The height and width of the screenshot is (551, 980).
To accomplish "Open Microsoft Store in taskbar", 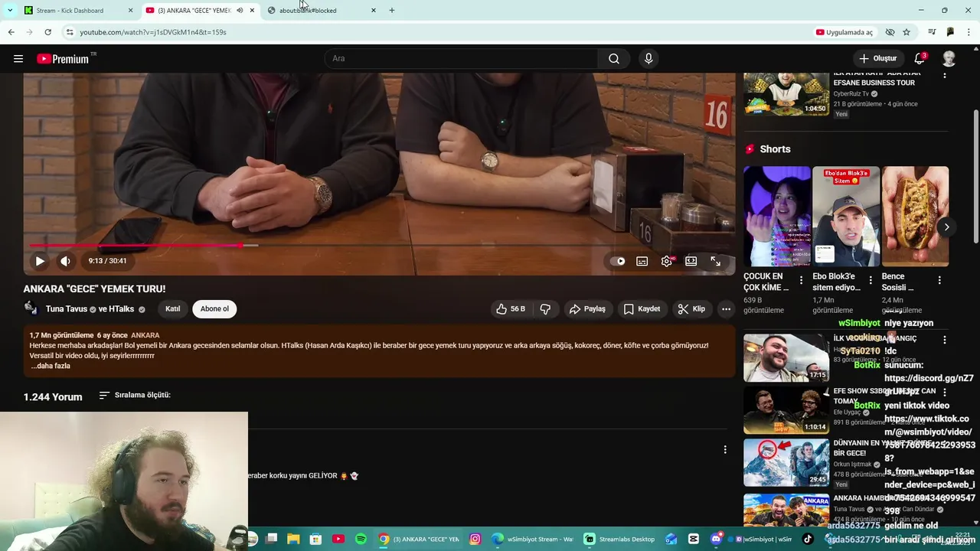I will click(315, 540).
